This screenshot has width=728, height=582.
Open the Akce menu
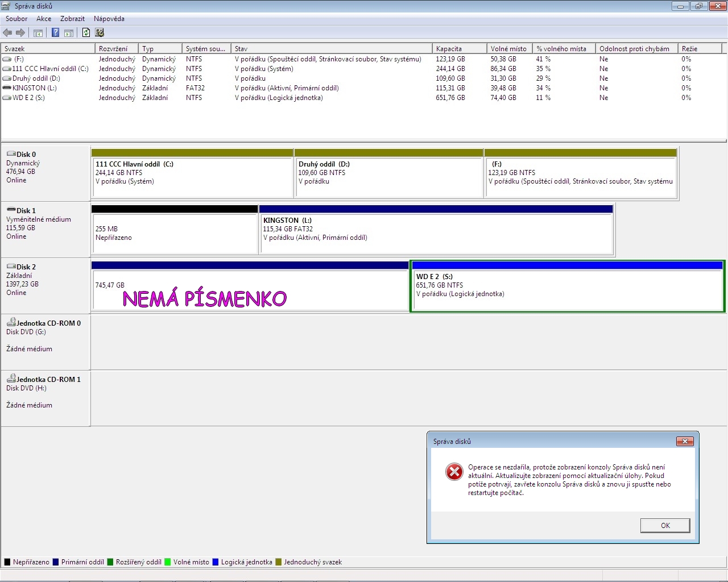click(44, 19)
